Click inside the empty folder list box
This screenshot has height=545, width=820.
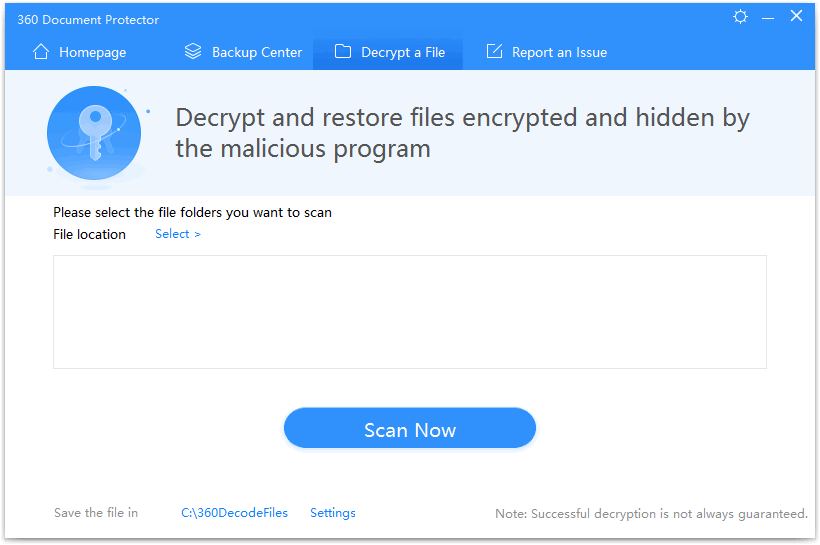(409, 311)
